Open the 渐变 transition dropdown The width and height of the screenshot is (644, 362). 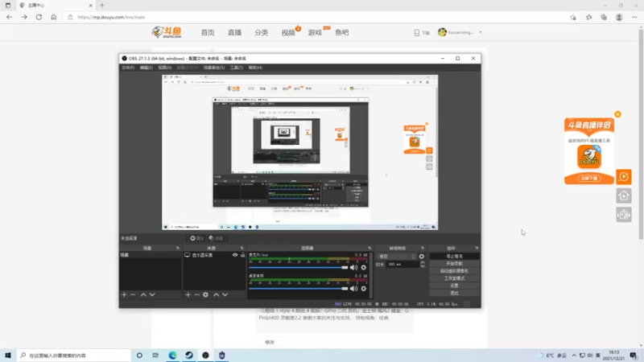click(x=396, y=257)
